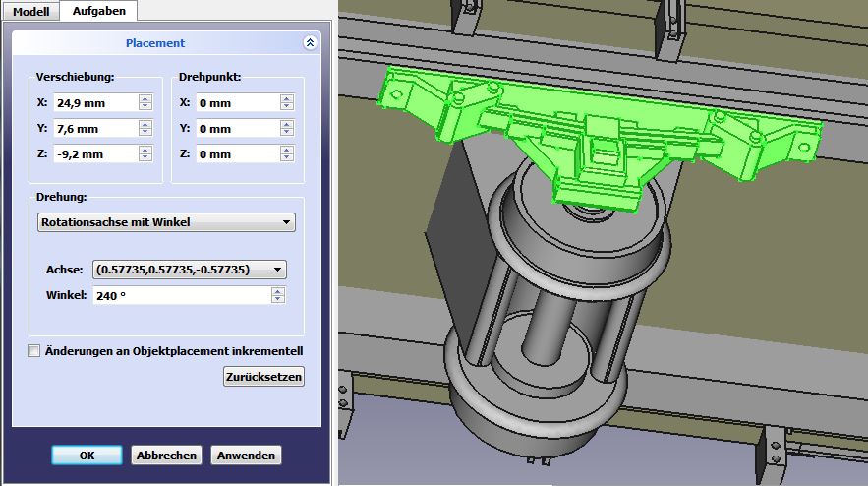Decrease Drehpunkt Z with down arrow

pyautogui.click(x=287, y=157)
